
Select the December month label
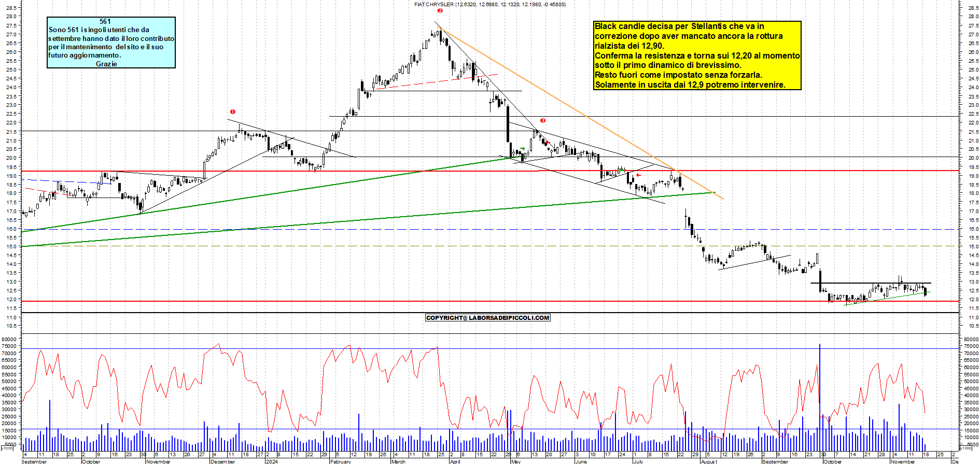click(222, 461)
